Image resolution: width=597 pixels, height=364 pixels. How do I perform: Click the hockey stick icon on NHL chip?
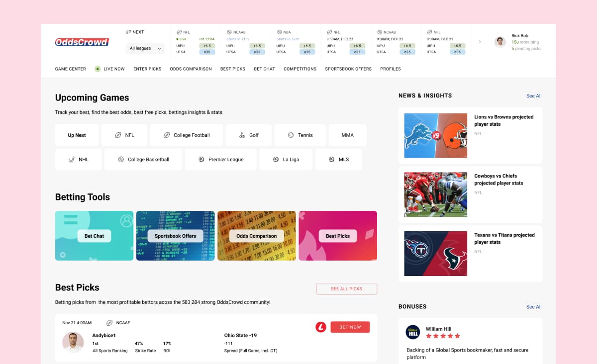tap(72, 160)
